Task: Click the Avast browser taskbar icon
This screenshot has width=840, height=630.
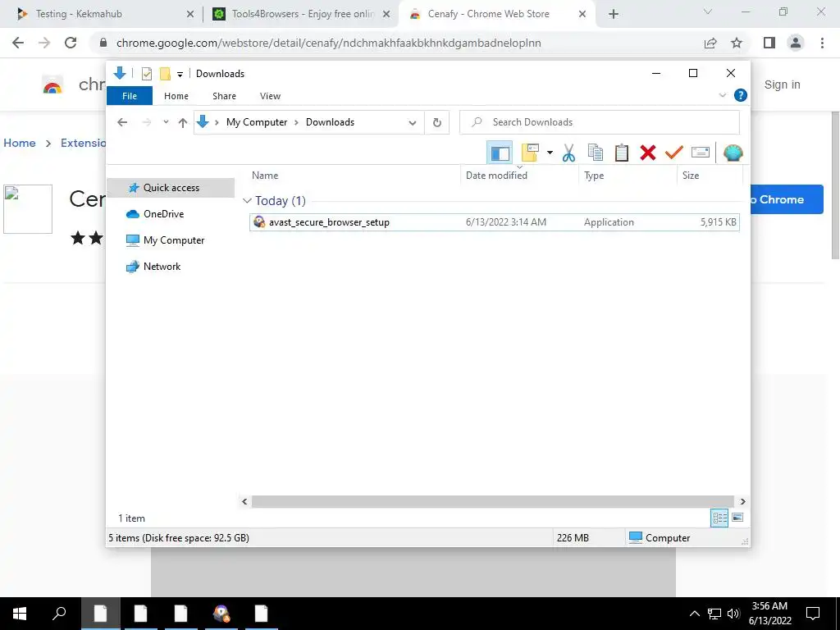Action: tap(221, 614)
